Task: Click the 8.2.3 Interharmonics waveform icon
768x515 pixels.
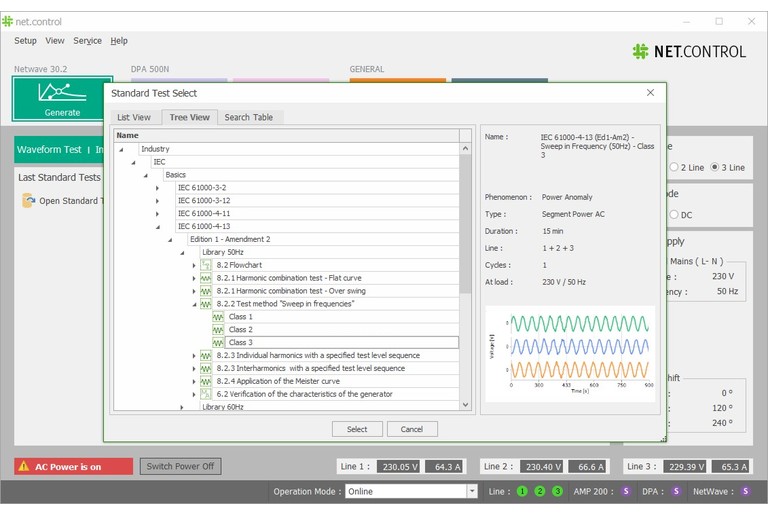Action: [x=206, y=368]
